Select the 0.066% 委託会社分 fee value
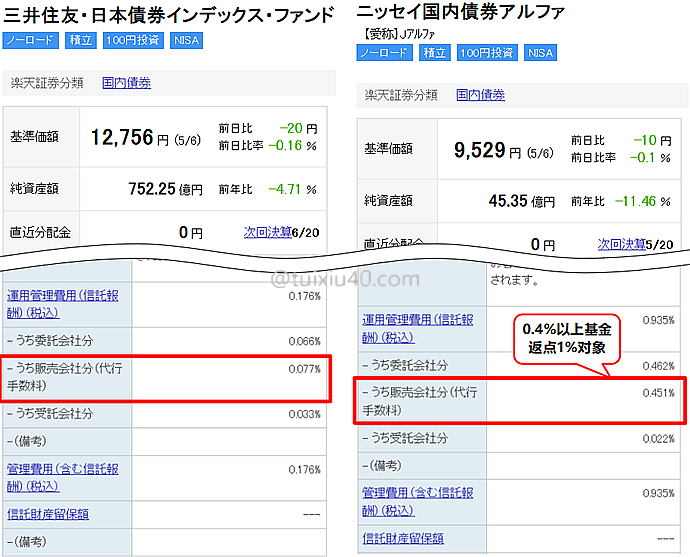The height and width of the screenshot is (557, 690). point(305,341)
